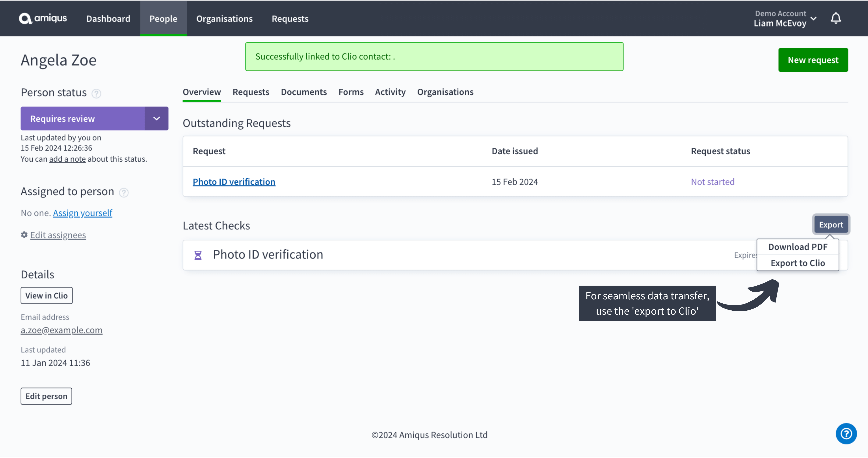Click the amiqus logo
This screenshot has height=458, width=868.
point(43,18)
